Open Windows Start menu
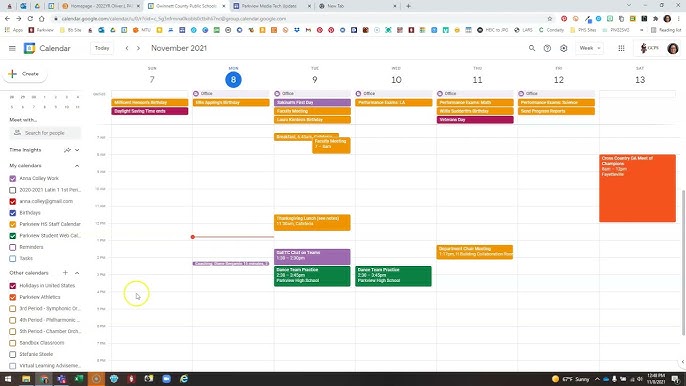 point(8,379)
